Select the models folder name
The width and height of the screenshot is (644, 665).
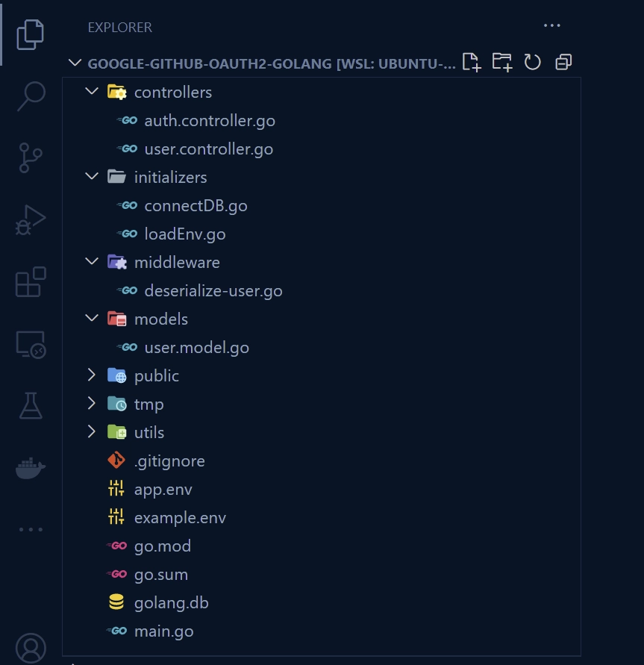pyautogui.click(x=161, y=319)
